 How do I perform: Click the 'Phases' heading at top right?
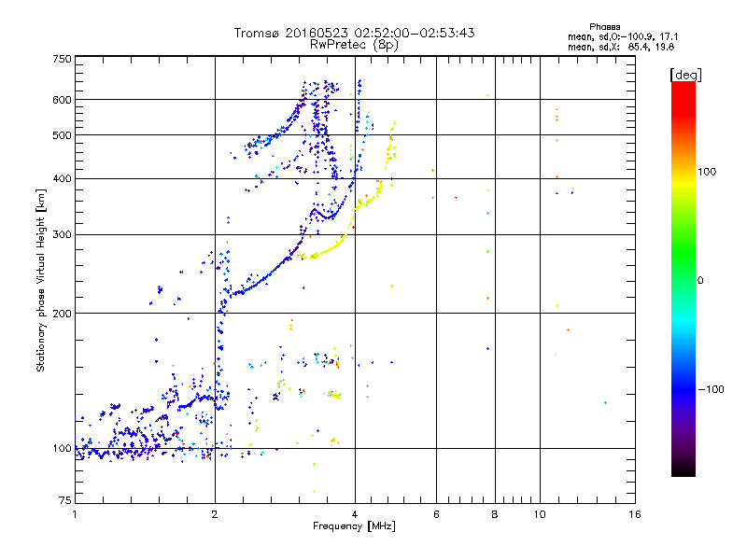(x=604, y=27)
